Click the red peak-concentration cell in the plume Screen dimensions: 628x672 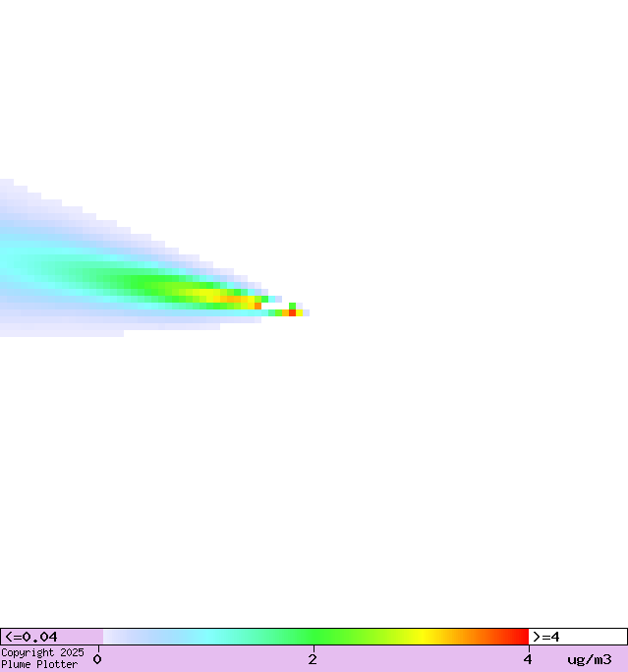(x=292, y=312)
